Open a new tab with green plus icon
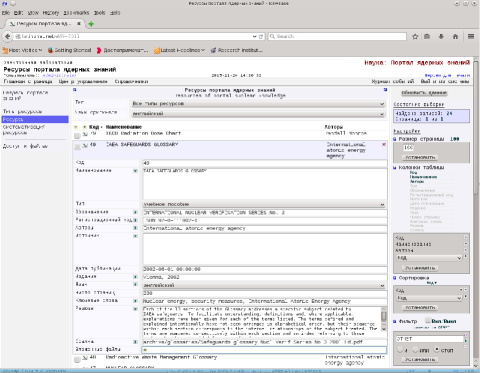Image resolution: width=480 pixels, height=373 pixels. (x=91, y=24)
